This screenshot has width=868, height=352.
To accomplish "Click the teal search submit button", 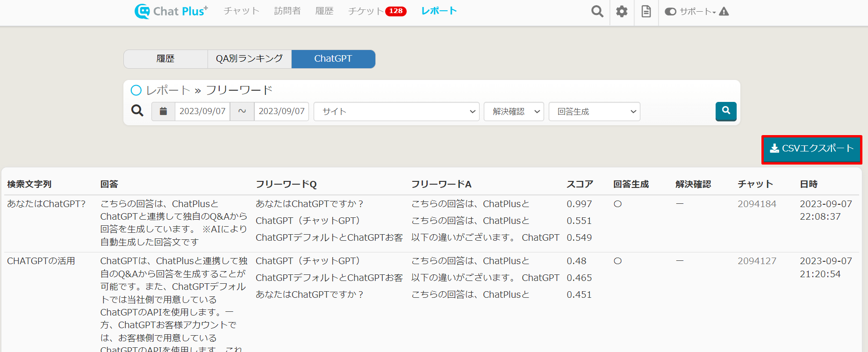I will (726, 111).
